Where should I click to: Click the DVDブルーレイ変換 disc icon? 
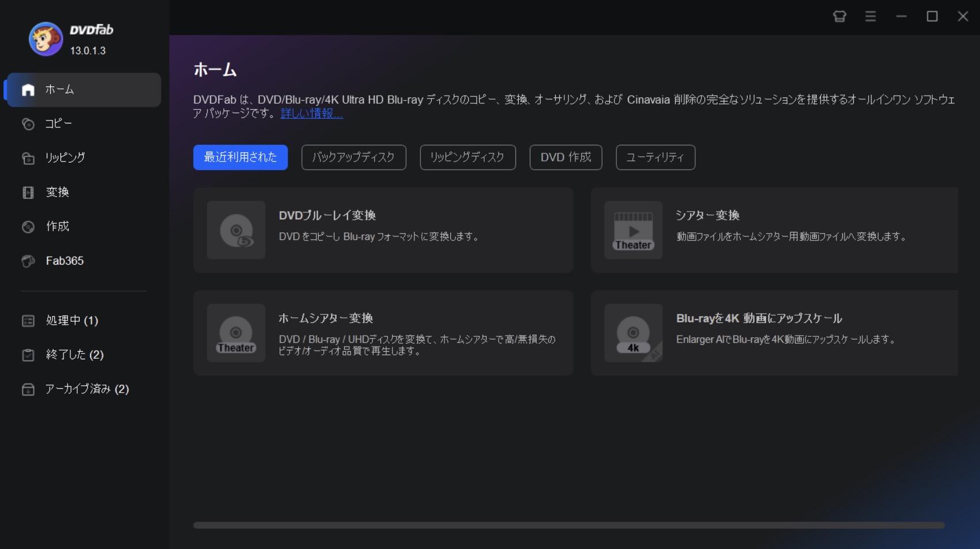[x=236, y=230]
